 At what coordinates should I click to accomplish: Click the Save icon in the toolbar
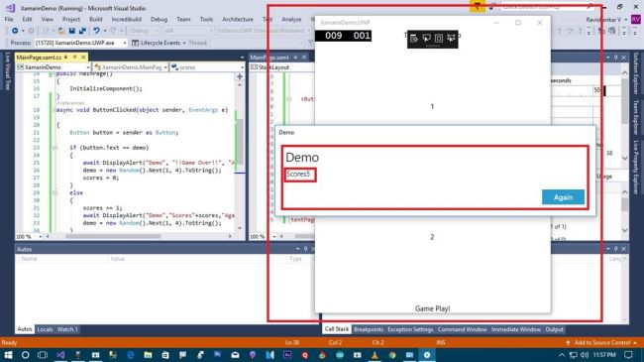72,31
